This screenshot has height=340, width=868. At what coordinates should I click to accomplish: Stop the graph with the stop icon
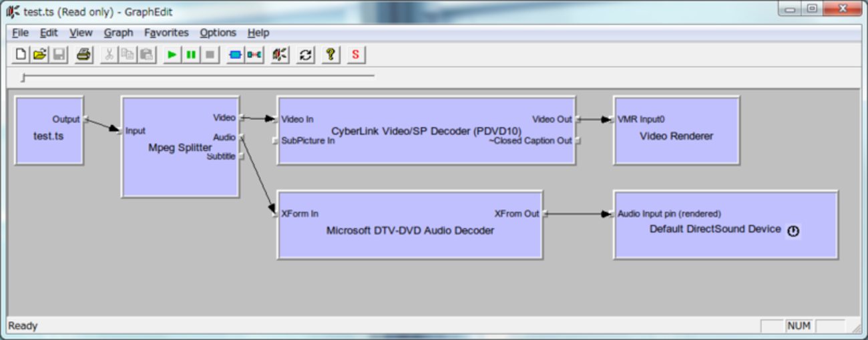(210, 55)
